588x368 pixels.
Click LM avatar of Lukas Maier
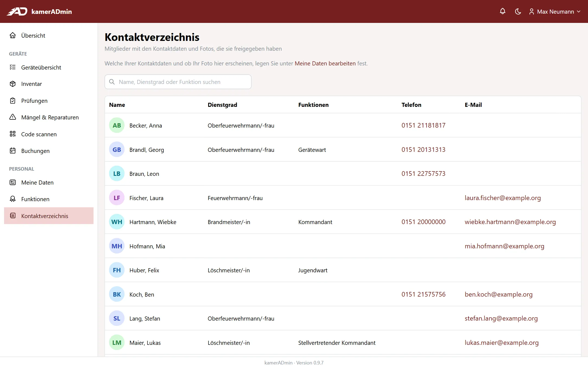point(117,342)
